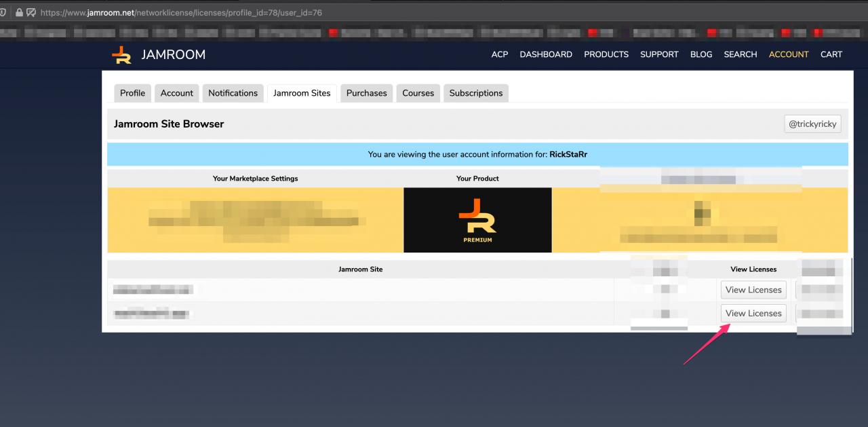The height and width of the screenshot is (427, 868).
Task: Click the tracking protection shield icon
Action: [x=3, y=12]
